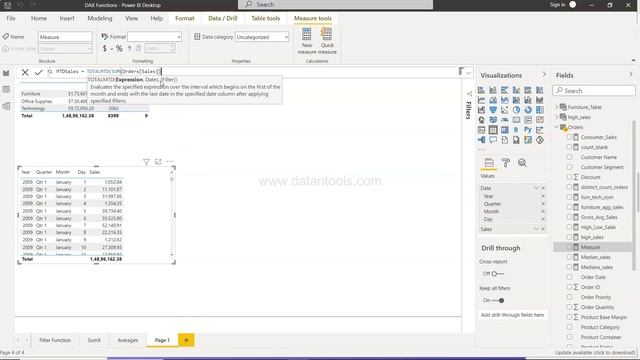Open the File menu
The image size is (640, 360).
(11, 18)
